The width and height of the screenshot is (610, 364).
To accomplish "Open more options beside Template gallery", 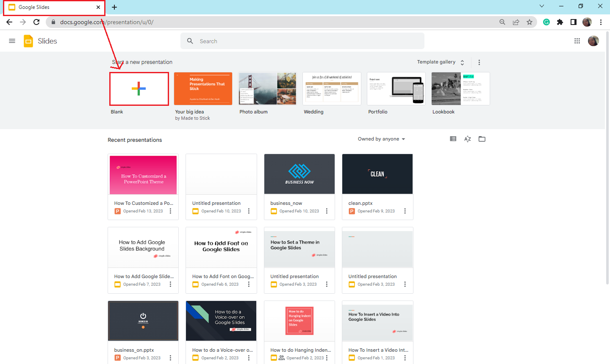I will pyautogui.click(x=479, y=62).
